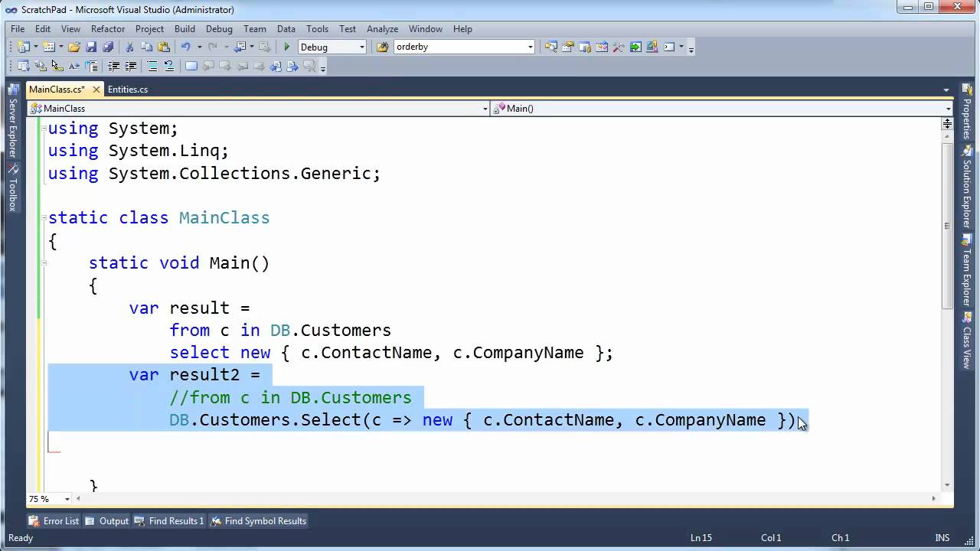Open the Add New Item dropdown arrow
The height and width of the screenshot is (551, 980).
pos(60,47)
